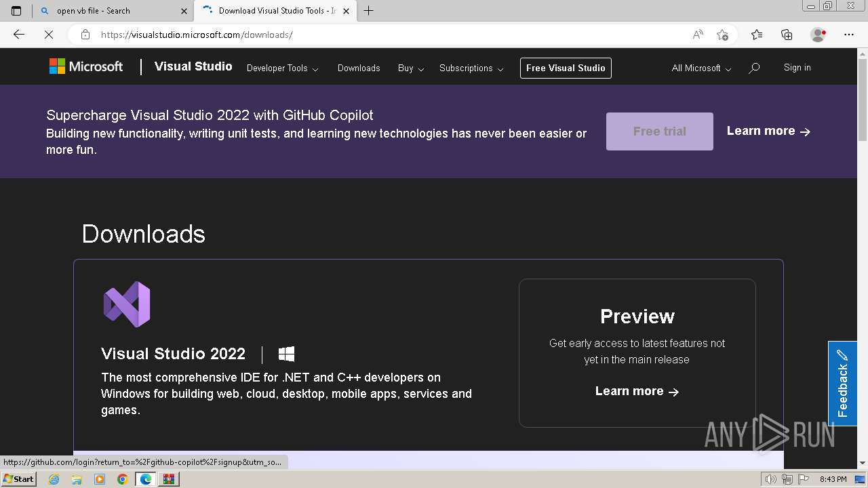Viewport: 868px width, 488px height.
Task: Open the browser profile avatar
Action: 818,35
